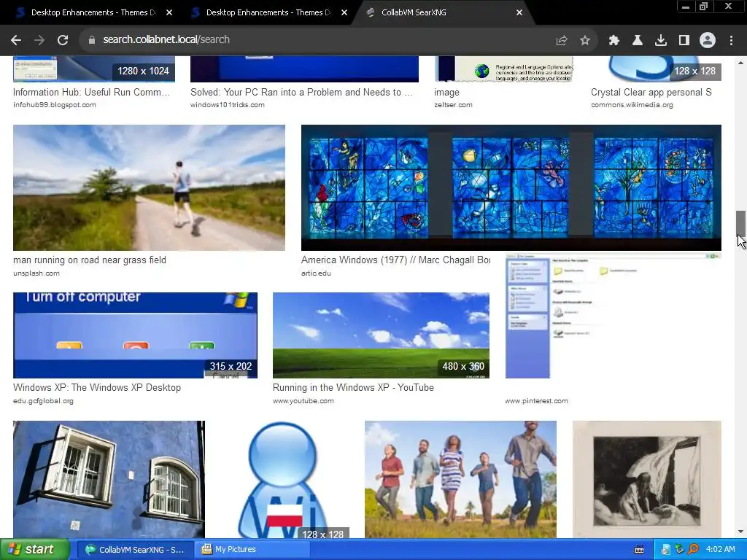Open My Pictures taskbar window
This screenshot has height=560, width=747.
252,550
